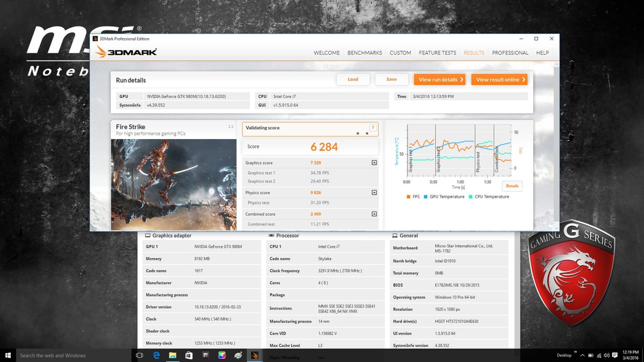644x362 pixels.
Task: Click the Validating score help question mark
Action: [x=373, y=127]
